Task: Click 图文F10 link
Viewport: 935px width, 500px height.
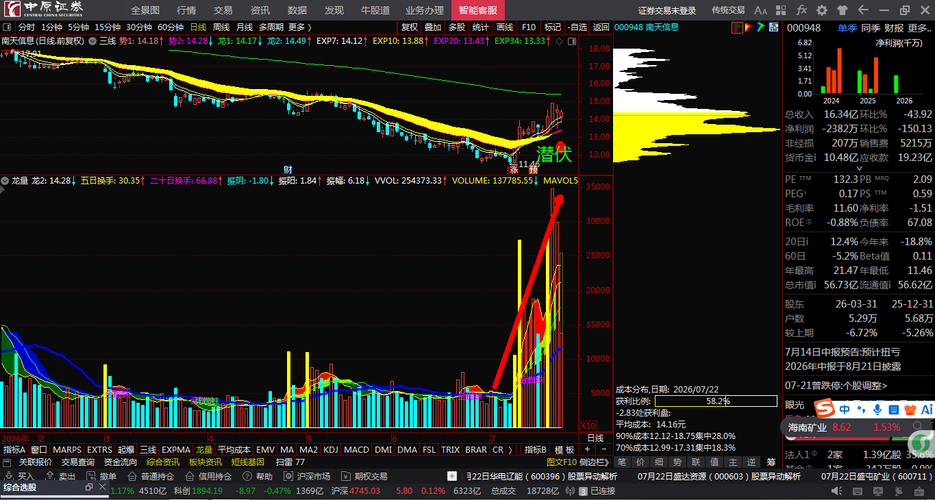Action: point(562,461)
